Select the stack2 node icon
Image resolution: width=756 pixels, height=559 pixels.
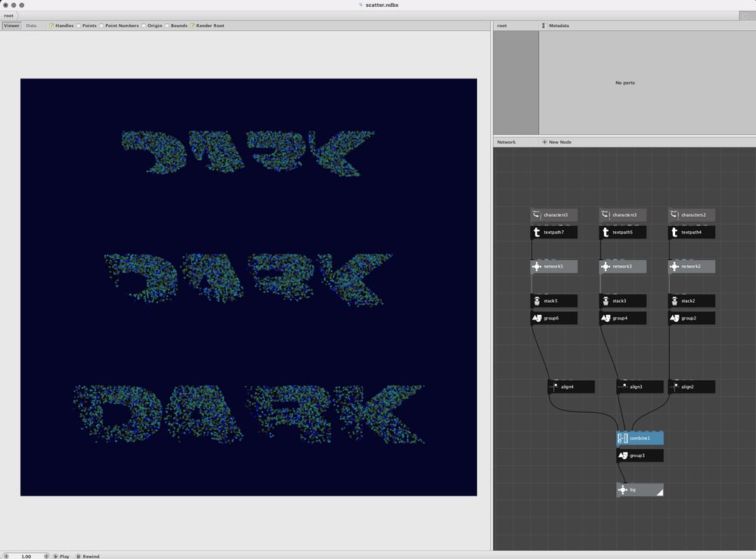[674, 301]
